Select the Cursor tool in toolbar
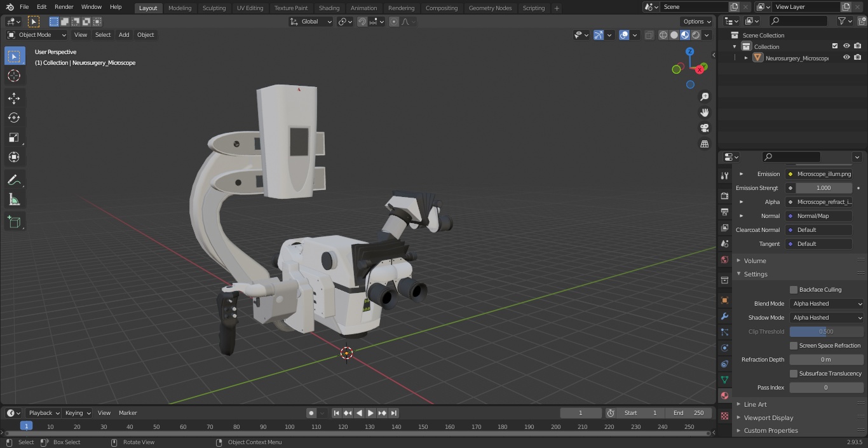This screenshot has width=868, height=448. pos(14,76)
